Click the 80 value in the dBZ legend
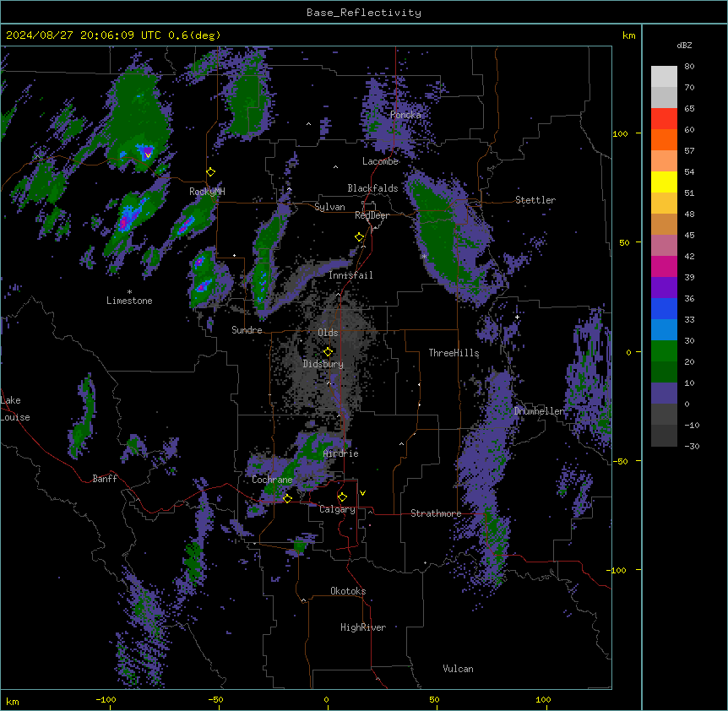 689,67
